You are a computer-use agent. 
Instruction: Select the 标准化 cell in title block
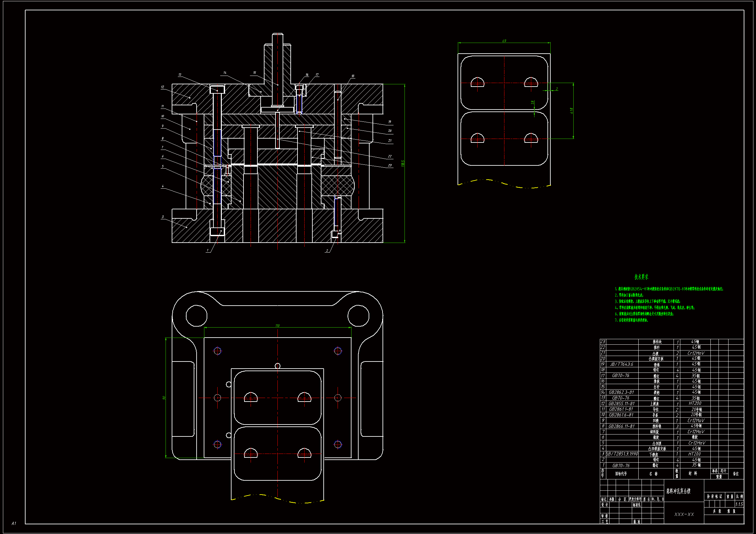click(636, 505)
